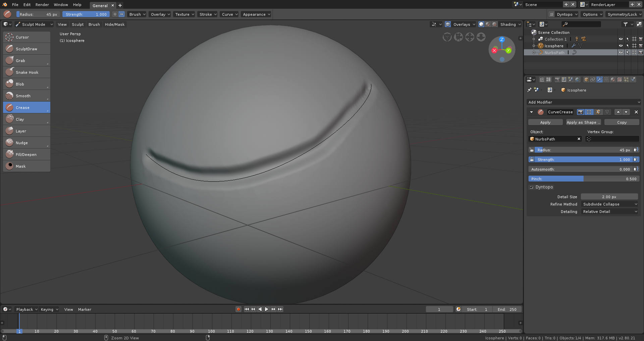The image size is (644, 341).
Task: Open the Symmetry/Lock dropdown
Action: coord(624,14)
